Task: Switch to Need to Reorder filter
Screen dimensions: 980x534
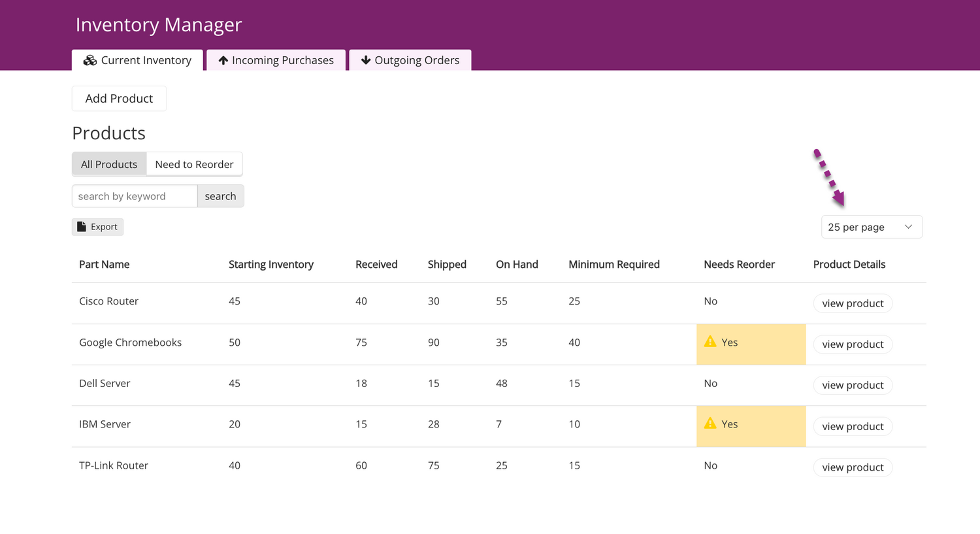Action: 194,164
